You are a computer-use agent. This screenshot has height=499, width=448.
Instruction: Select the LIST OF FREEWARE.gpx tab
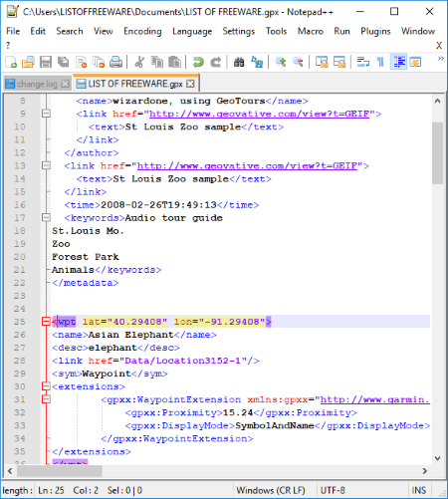point(135,83)
